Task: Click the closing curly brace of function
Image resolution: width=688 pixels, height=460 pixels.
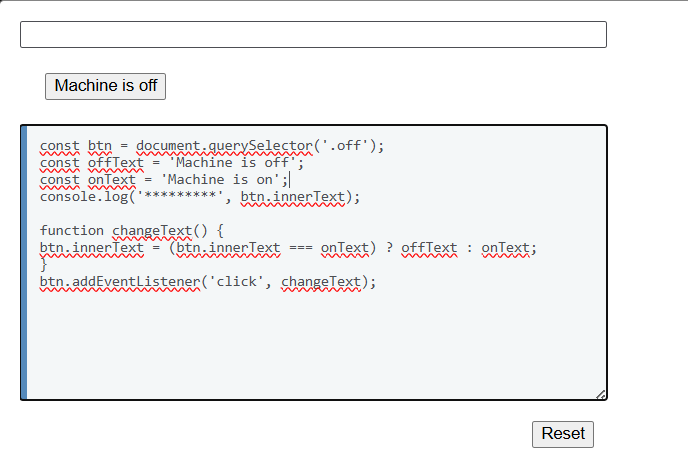Action: tap(44, 264)
